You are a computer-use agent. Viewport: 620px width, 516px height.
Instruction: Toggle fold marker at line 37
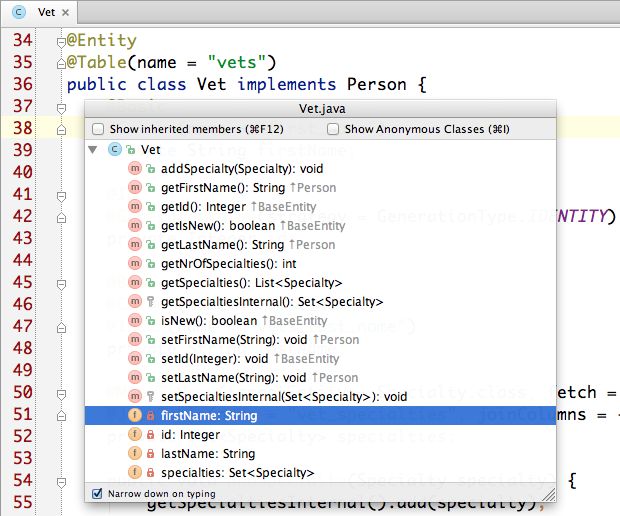pos(61,108)
